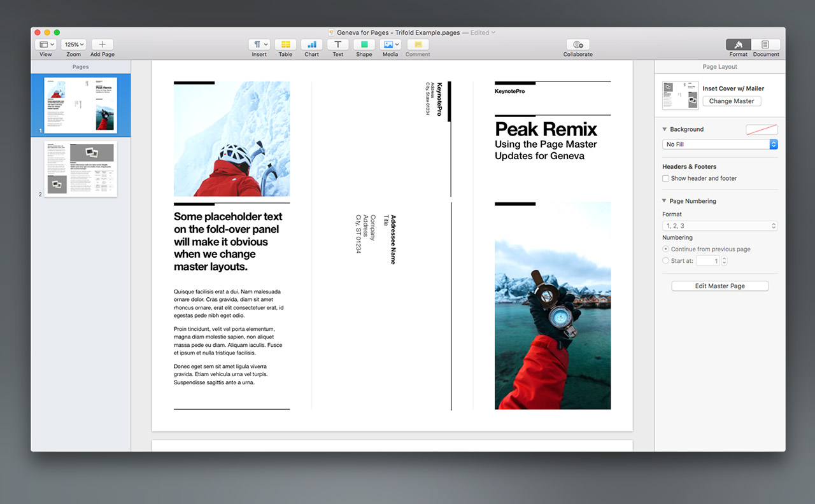Click the Chart toolbar icon

click(x=311, y=45)
